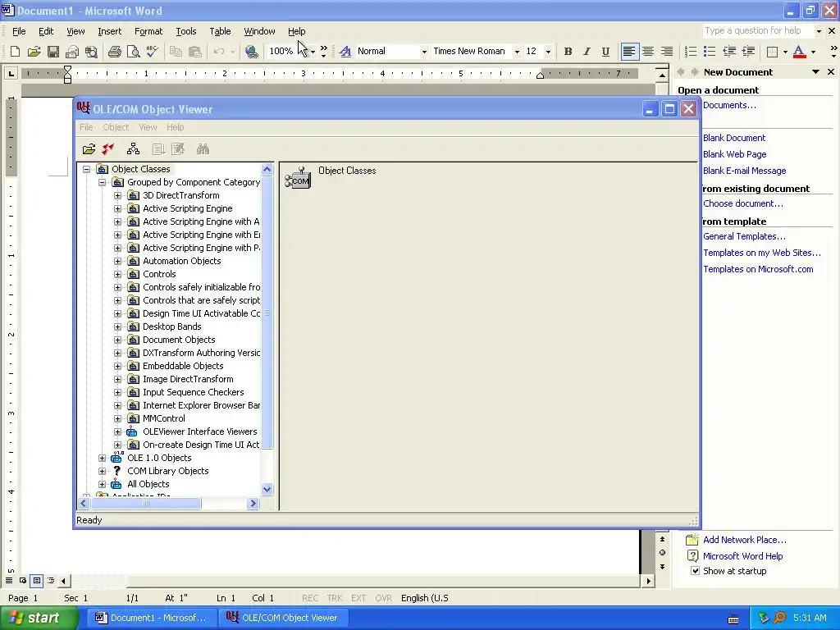Open Word's Format menu
This screenshot has height=630, width=840.
(148, 31)
